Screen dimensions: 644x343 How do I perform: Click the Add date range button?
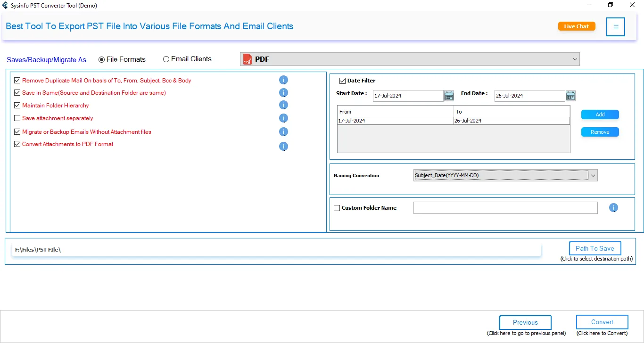pyautogui.click(x=600, y=114)
